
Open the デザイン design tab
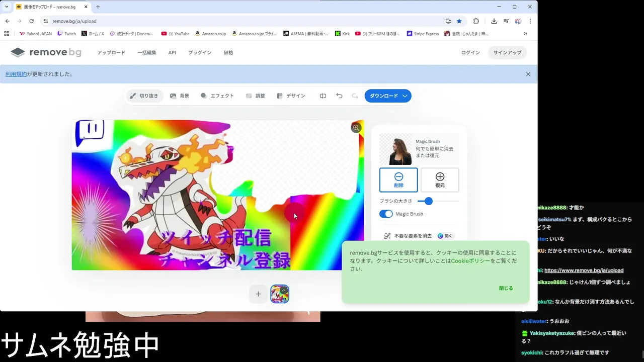[x=291, y=96]
